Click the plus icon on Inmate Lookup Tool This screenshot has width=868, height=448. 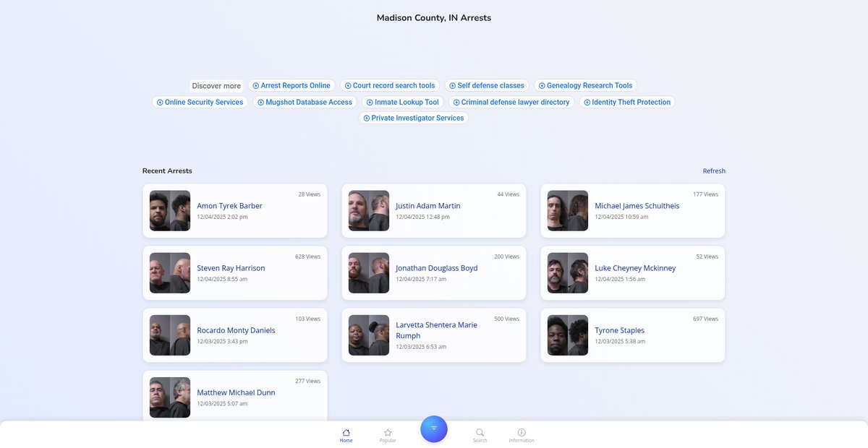click(x=370, y=103)
